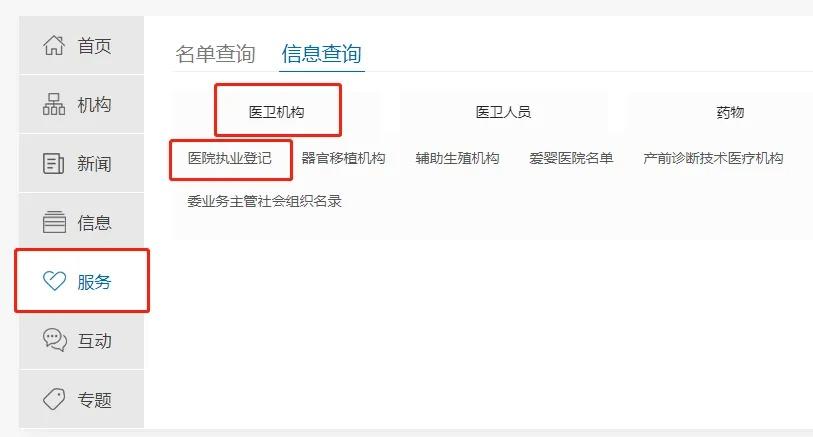Click the chat bubbles icon for 互动
This screenshot has width=813, height=437.
54,341
